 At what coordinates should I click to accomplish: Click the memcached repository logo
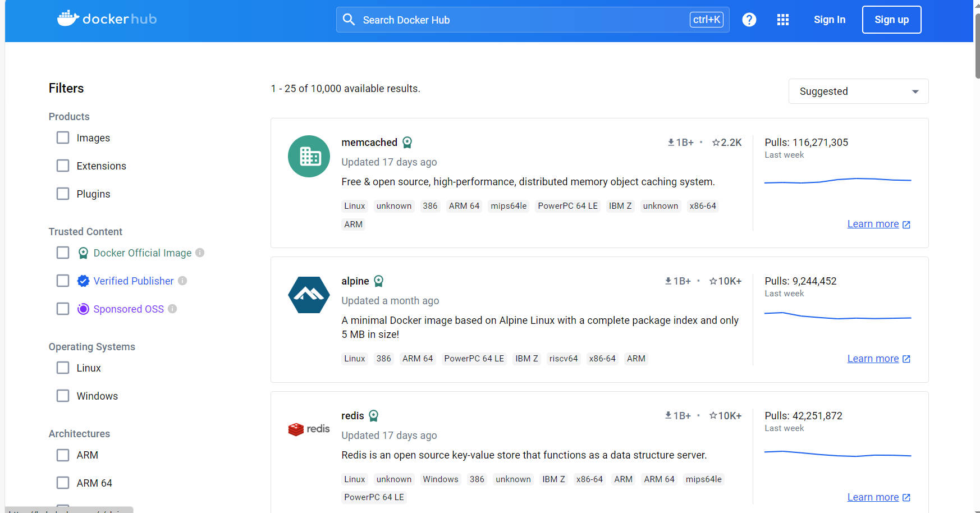click(x=309, y=157)
